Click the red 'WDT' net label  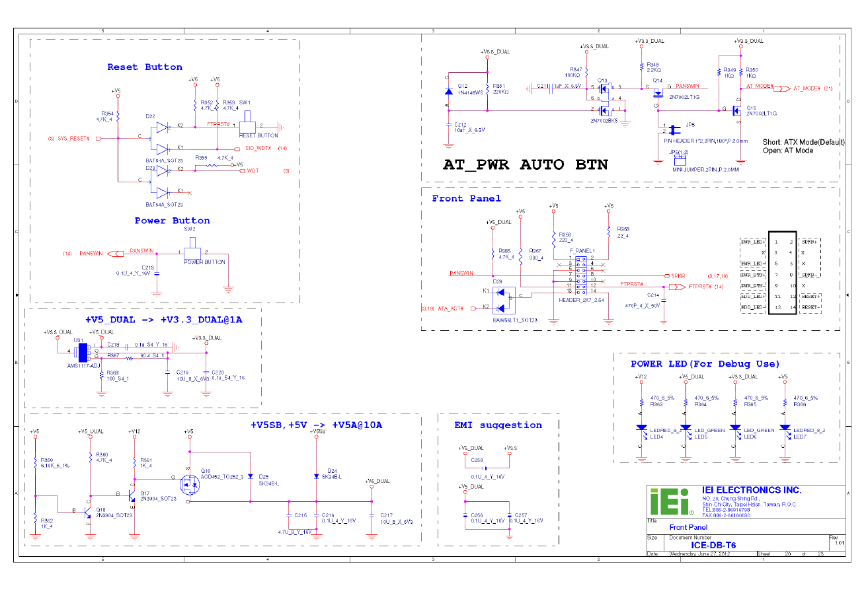[x=253, y=171]
